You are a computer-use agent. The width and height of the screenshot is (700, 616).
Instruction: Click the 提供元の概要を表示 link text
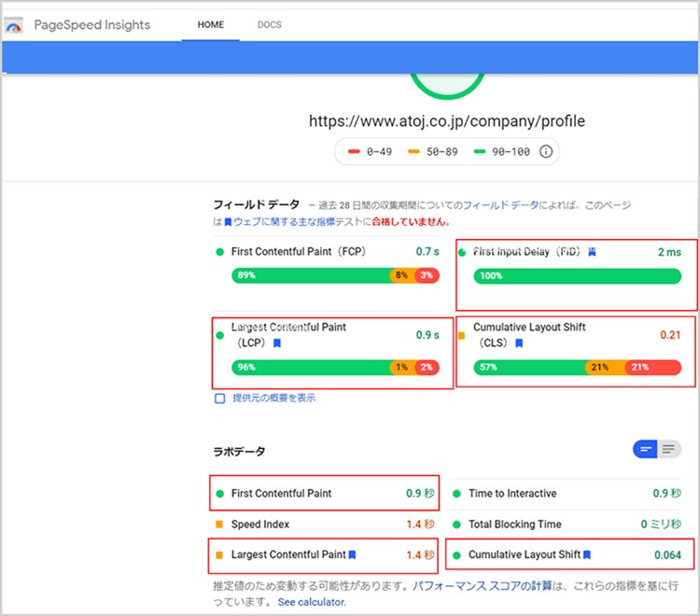click(x=273, y=399)
